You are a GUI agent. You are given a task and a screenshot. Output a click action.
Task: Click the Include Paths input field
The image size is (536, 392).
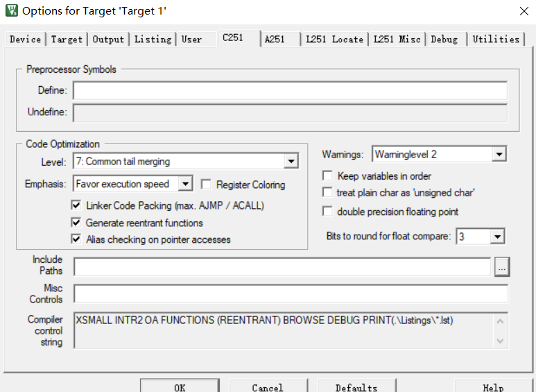click(282, 266)
